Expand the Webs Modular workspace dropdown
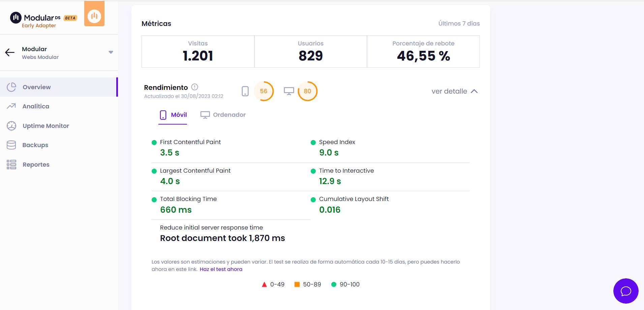This screenshot has height=310, width=644. click(x=111, y=52)
